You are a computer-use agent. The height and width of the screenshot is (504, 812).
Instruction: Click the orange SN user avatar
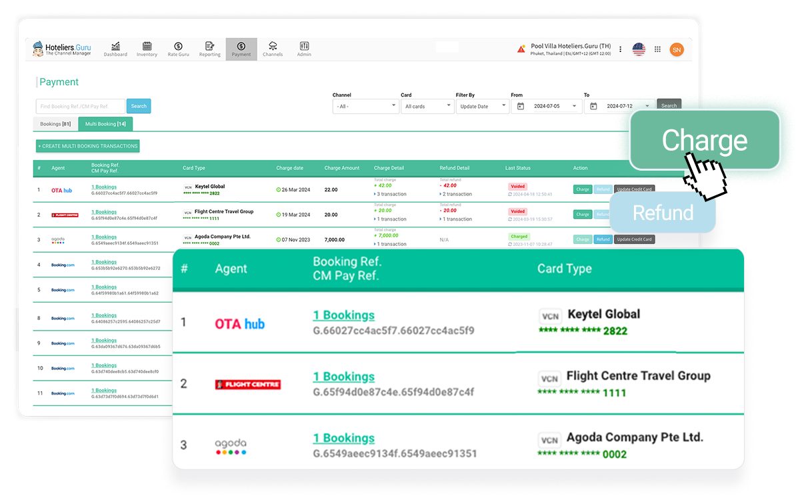677,49
